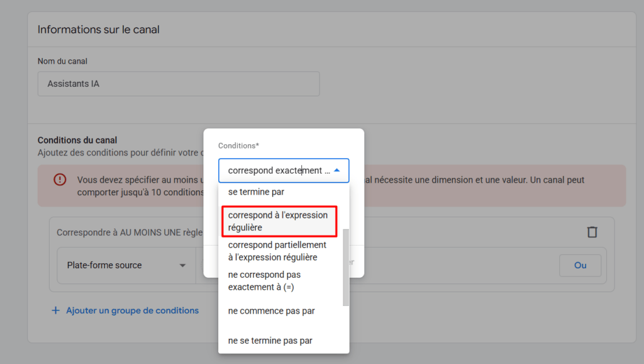Screen dimensions: 644x364
Task: Focus the Nom du canal input field
Action: click(179, 84)
